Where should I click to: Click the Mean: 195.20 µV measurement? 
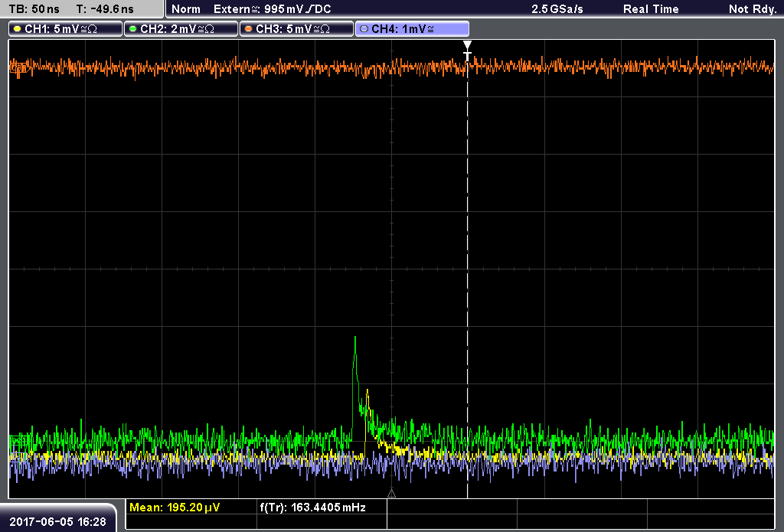[x=175, y=508]
